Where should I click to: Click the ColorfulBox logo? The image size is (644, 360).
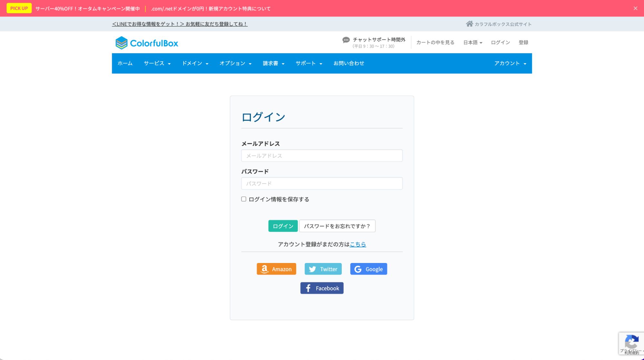(147, 43)
